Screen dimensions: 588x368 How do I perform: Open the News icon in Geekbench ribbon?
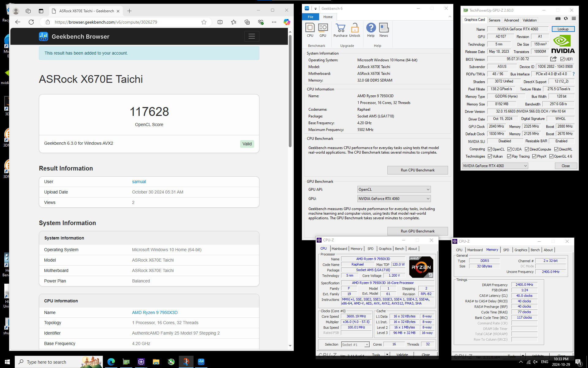384,30
